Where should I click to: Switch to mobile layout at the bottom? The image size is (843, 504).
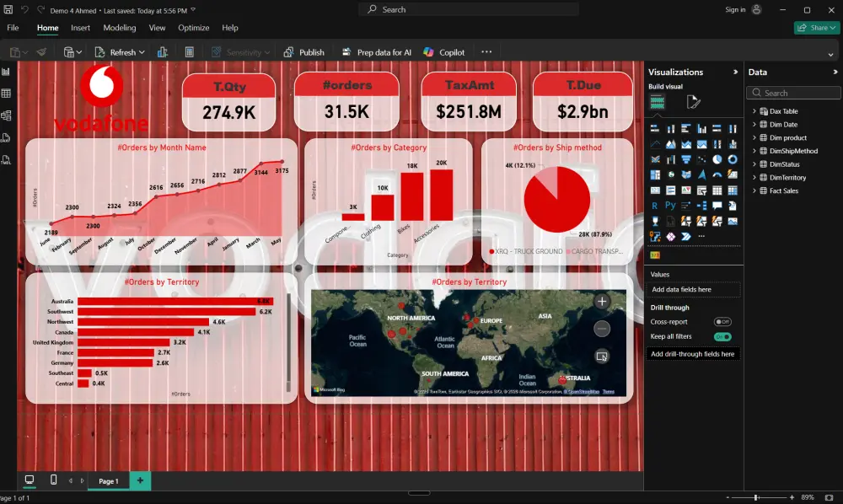tap(53, 480)
